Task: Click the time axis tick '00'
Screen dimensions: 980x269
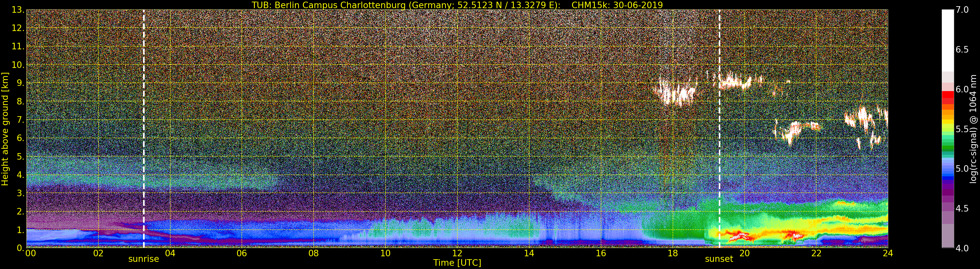Action: pyautogui.click(x=30, y=253)
